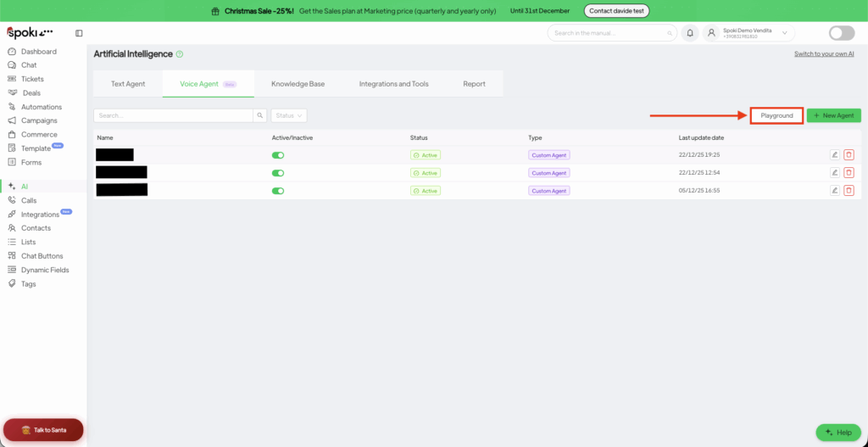This screenshot has height=447, width=868.
Task: Switch to the Knowledge Base tab
Action: click(x=298, y=84)
